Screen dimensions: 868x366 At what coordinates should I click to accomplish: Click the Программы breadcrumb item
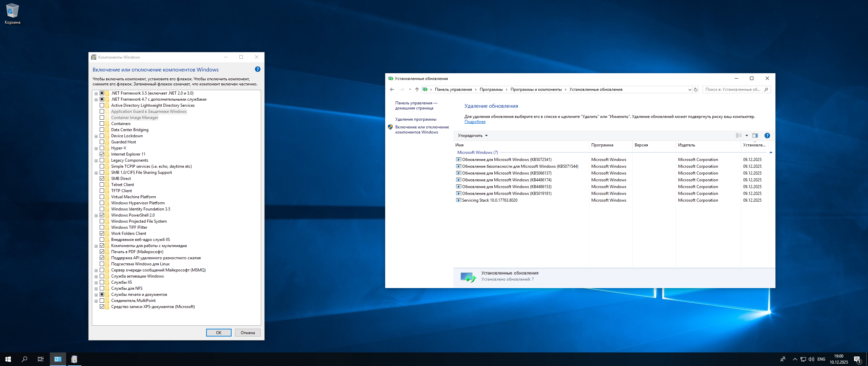point(491,89)
